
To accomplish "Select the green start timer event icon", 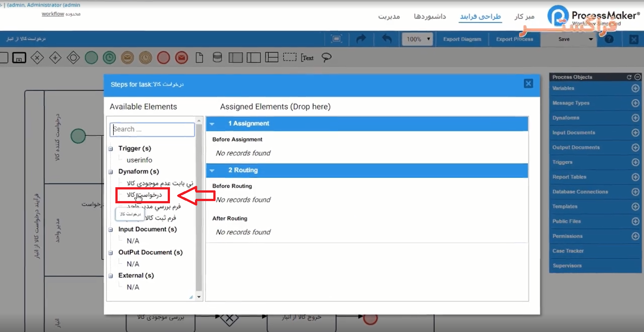I will click(x=109, y=58).
